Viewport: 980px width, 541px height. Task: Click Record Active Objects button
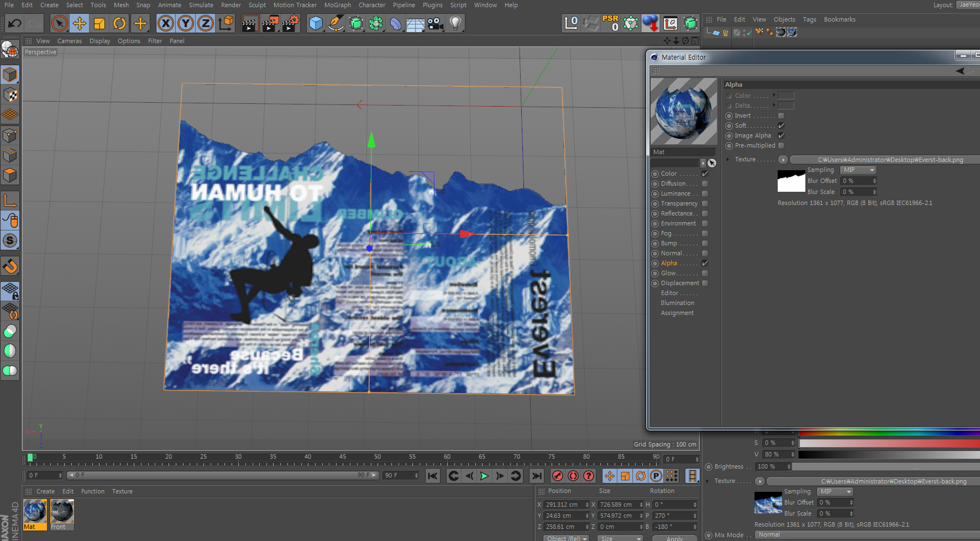pyautogui.click(x=558, y=476)
